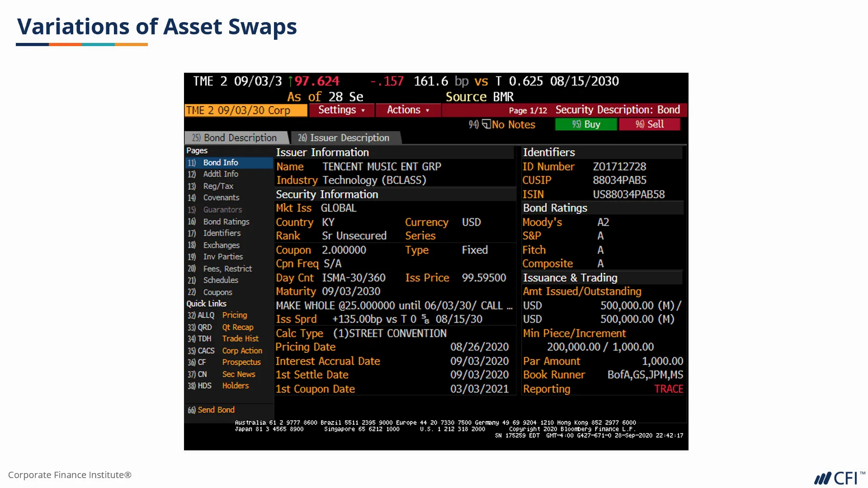868x488 pixels.
Task: Open the Coupons page
Action: coord(218,292)
